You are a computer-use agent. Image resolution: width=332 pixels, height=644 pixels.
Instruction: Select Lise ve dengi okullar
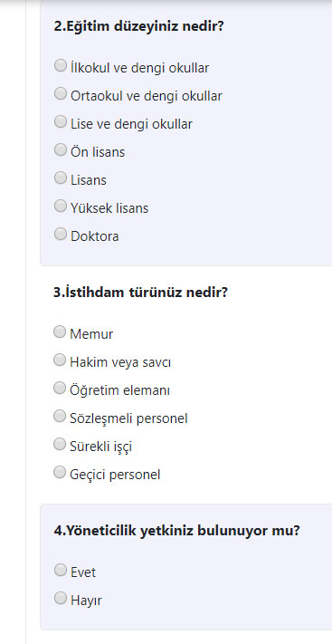pos(61,122)
